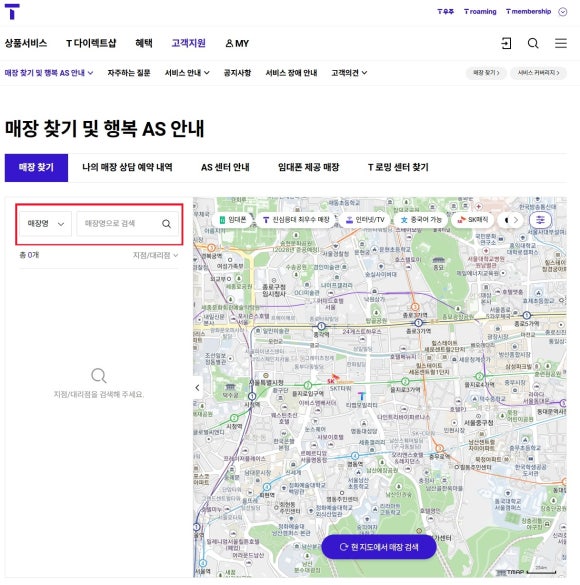The height and width of the screenshot is (585, 580).
Task: Click the 명동역 line 4 station marker
Action: [x=355, y=456]
